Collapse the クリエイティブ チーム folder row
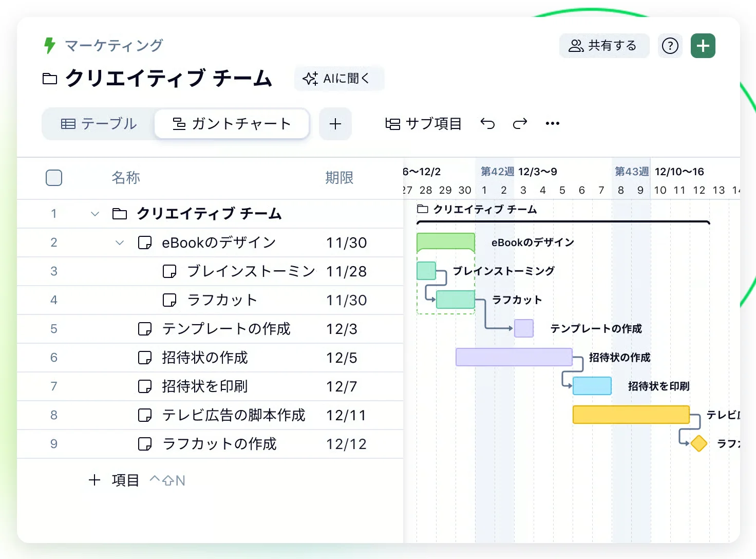Screen dimensions: 756x559 94,214
